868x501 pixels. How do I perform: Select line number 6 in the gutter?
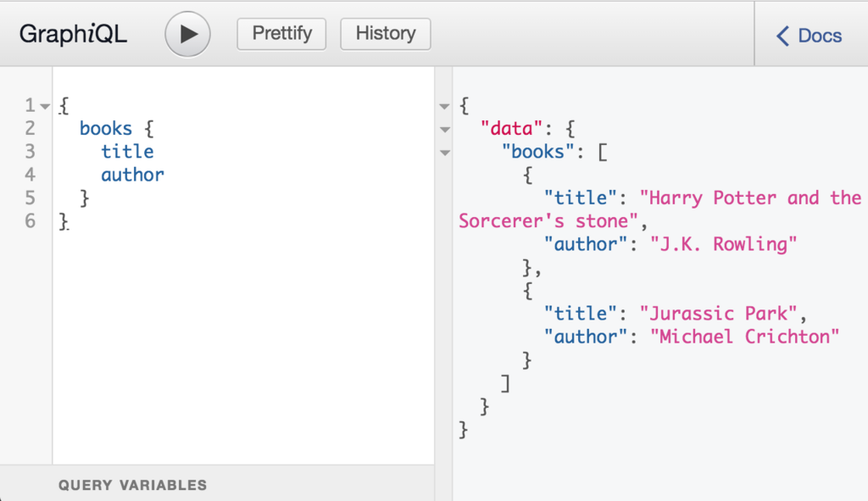pyautogui.click(x=30, y=221)
